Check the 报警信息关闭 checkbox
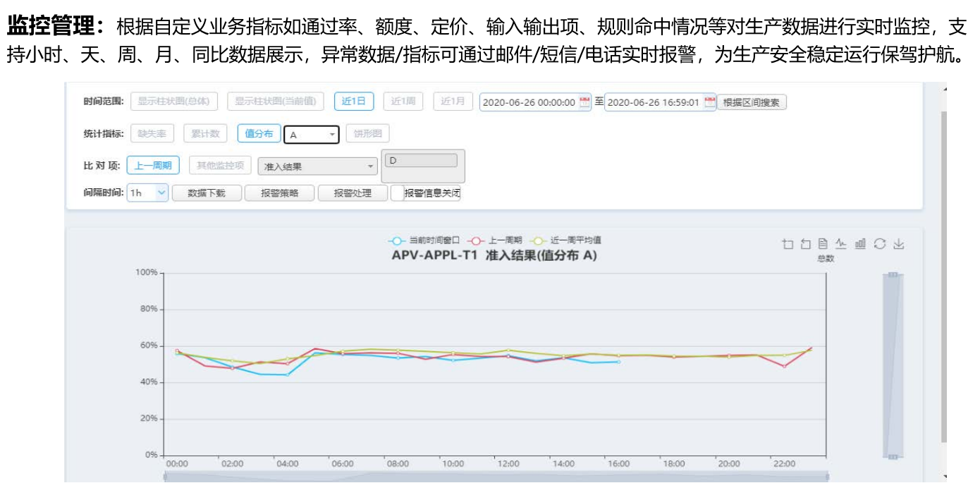980x495 pixels. (x=398, y=193)
